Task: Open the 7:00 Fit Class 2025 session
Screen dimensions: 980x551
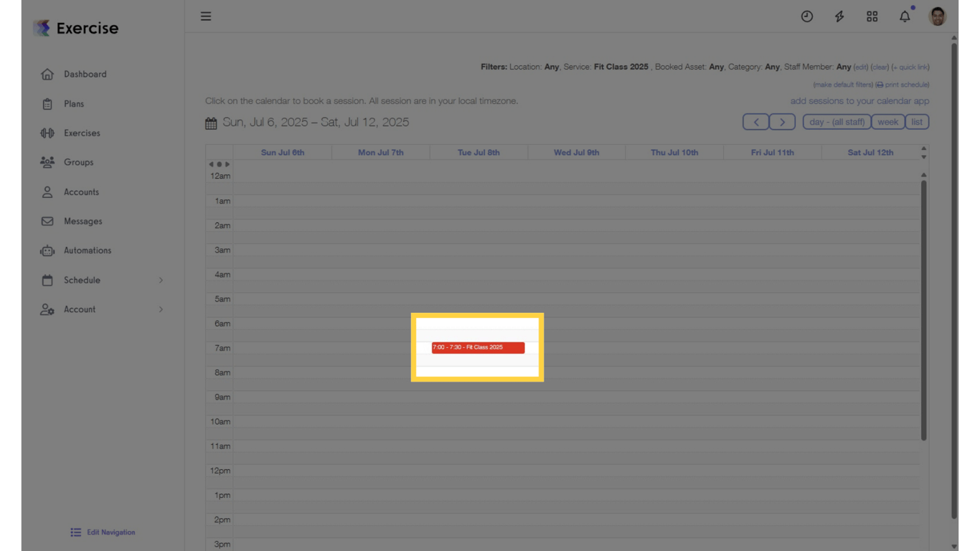Action: [x=477, y=347]
